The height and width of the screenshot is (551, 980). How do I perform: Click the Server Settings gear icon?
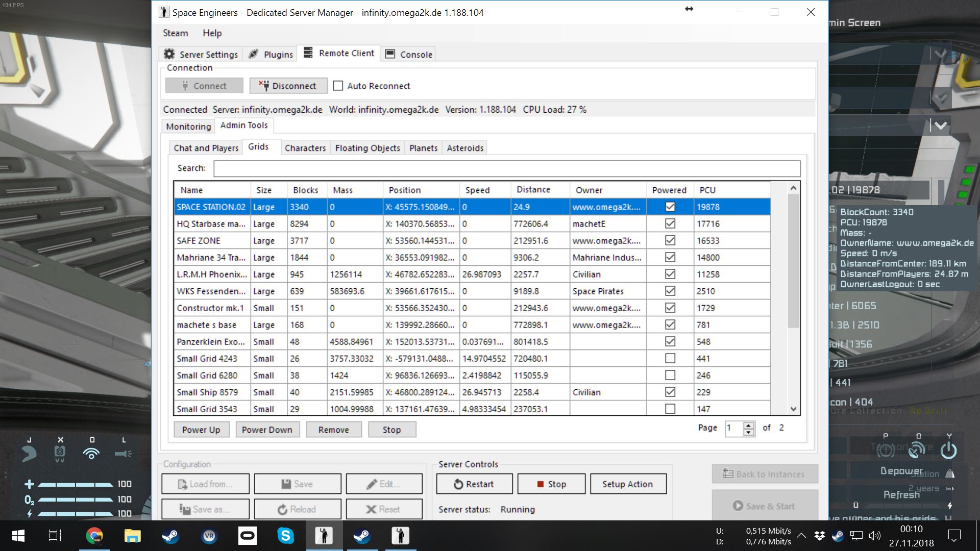169,54
